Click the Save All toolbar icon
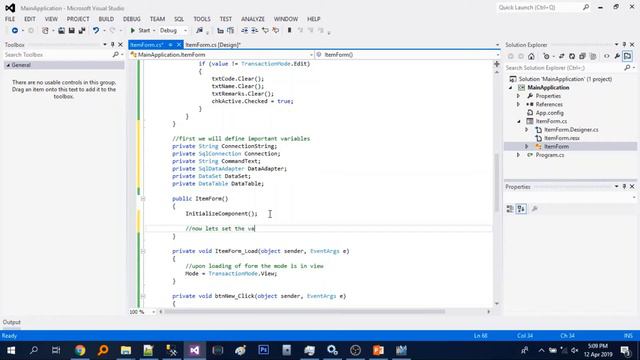 82,31
